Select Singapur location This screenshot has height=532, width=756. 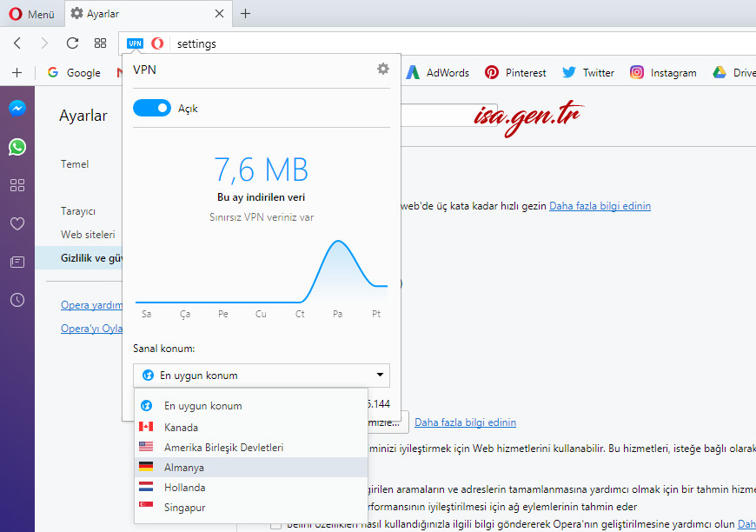click(251, 508)
